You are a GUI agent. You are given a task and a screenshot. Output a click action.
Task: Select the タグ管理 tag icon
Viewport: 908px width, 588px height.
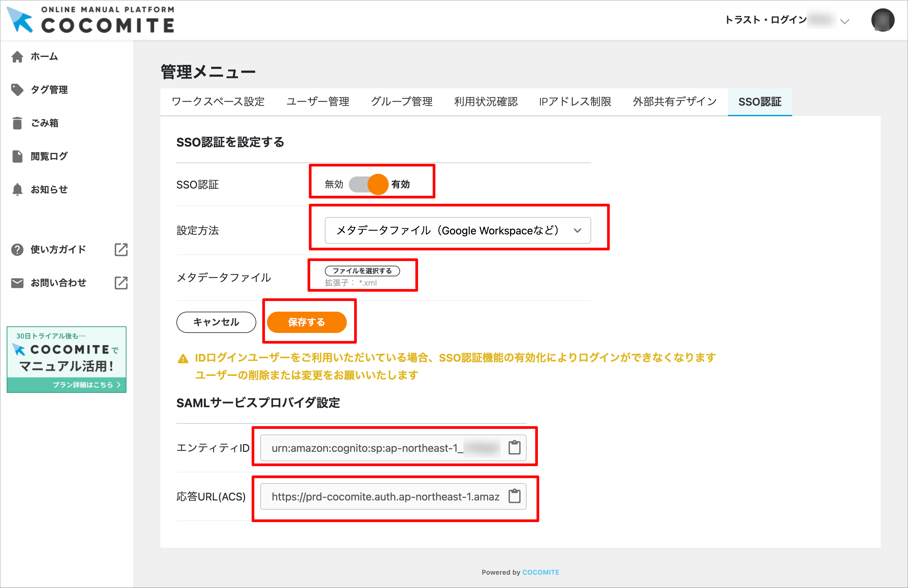17,90
